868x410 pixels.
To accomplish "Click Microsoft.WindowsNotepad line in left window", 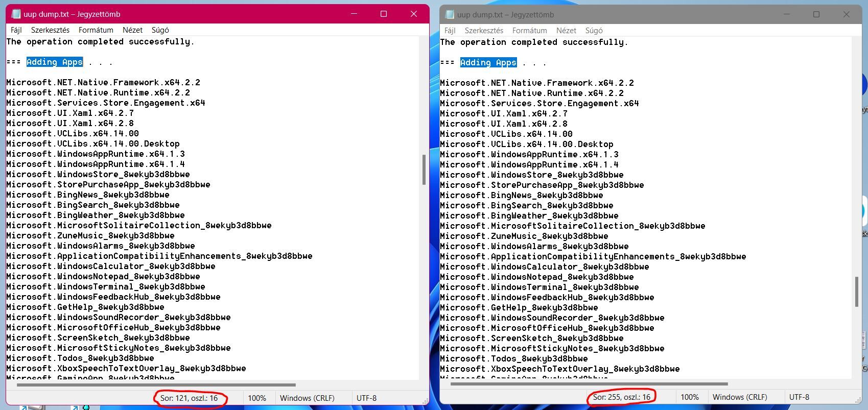I will (x=103, y=276).
